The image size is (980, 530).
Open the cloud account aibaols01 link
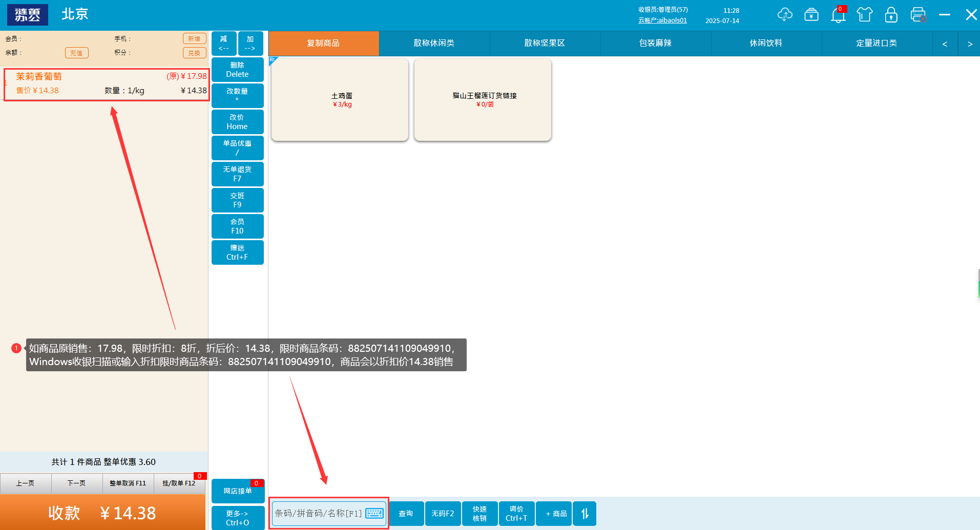662,20
